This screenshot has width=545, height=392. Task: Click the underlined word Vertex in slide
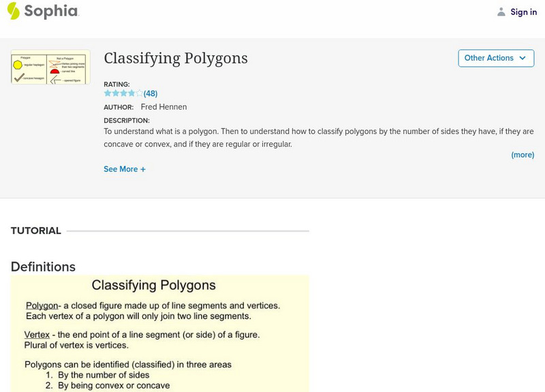click(36, 336)
